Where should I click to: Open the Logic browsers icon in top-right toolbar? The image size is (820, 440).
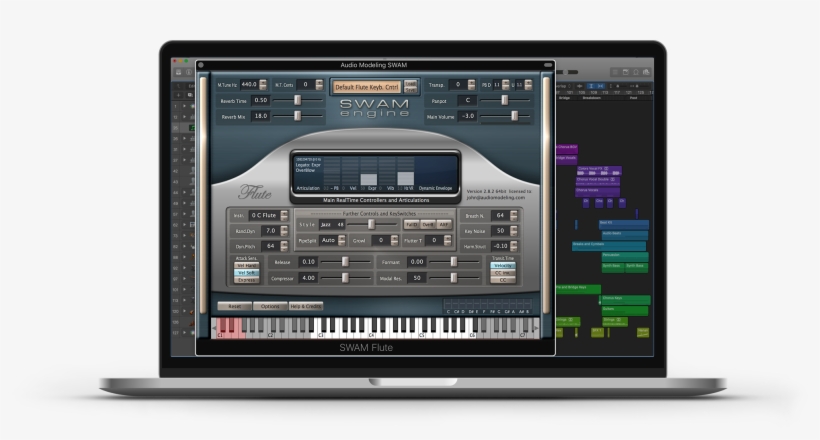click(647, 72)
